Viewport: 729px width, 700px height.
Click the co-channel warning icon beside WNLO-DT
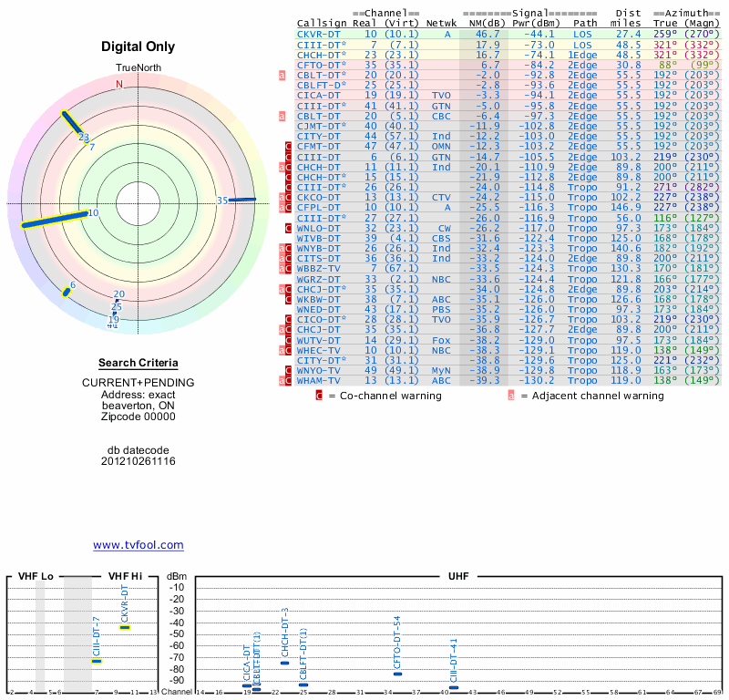[x=289, y=228]
